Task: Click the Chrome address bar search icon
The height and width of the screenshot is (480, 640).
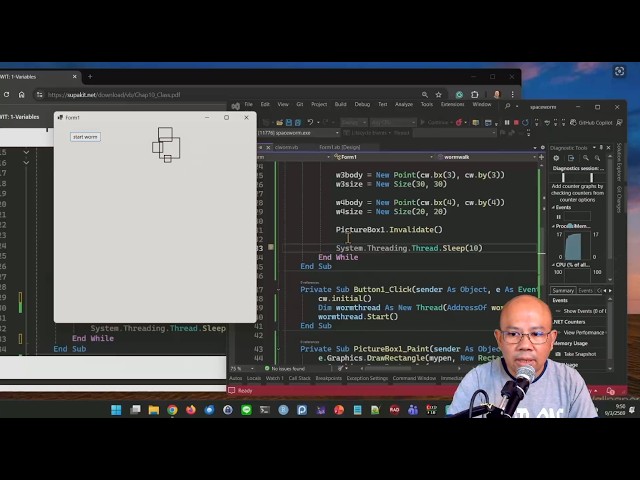Action: (x=425, y=95)
